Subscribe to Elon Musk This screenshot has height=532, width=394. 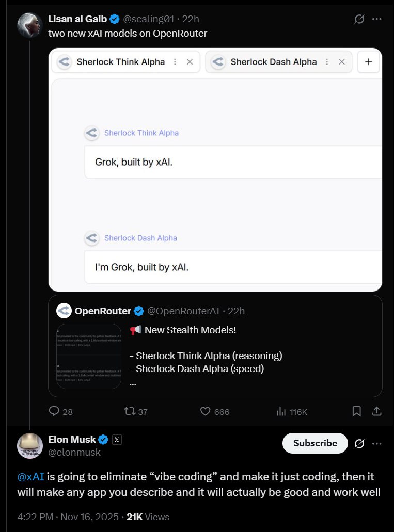click(x=315, y=443)
